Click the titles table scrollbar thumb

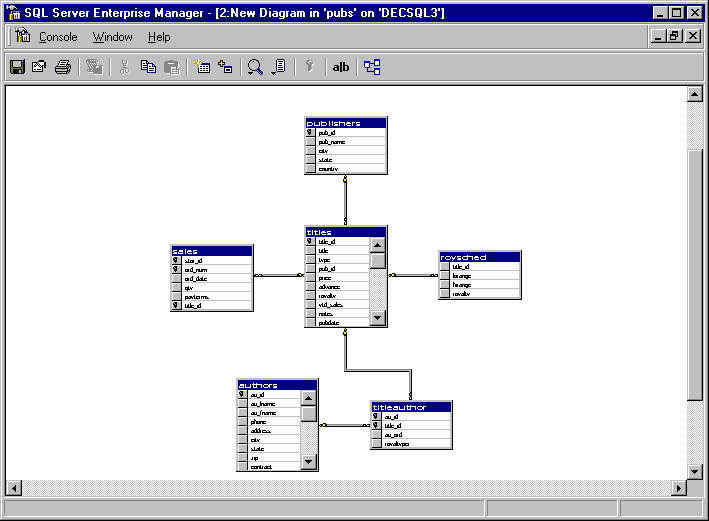click(378, 260)
